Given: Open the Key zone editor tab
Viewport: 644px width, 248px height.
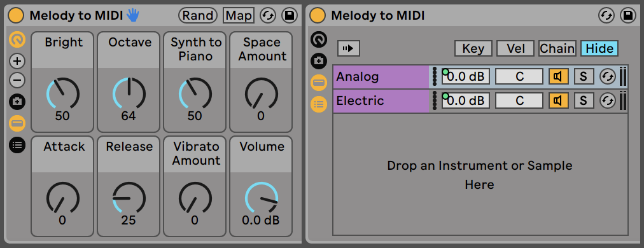Looking at the screenshot, I should click(473, 48).
